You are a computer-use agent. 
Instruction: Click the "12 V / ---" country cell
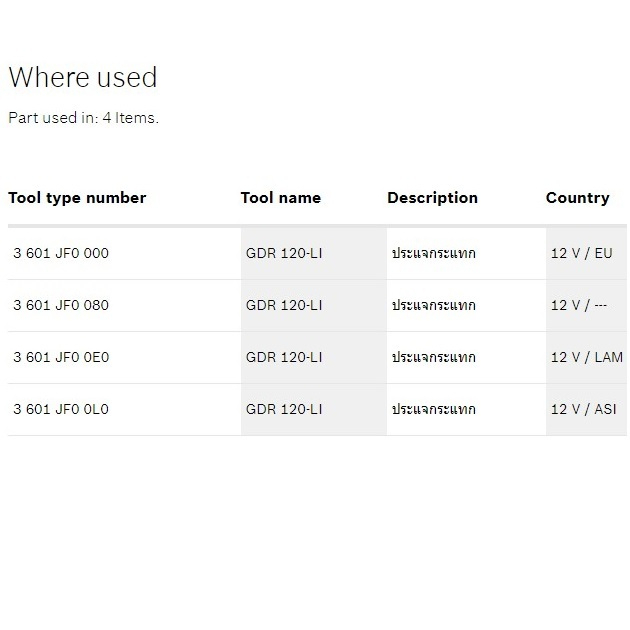click(x=579, y=306)
